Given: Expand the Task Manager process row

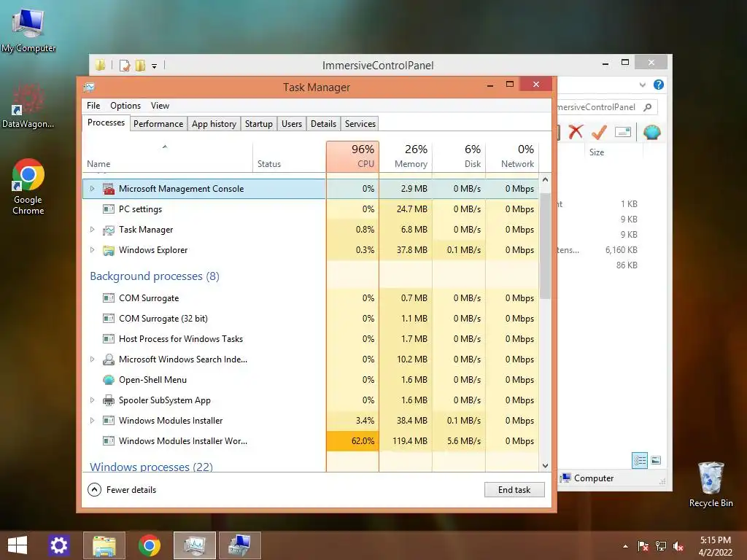Looking at the screenshot, I should (92, 230).
